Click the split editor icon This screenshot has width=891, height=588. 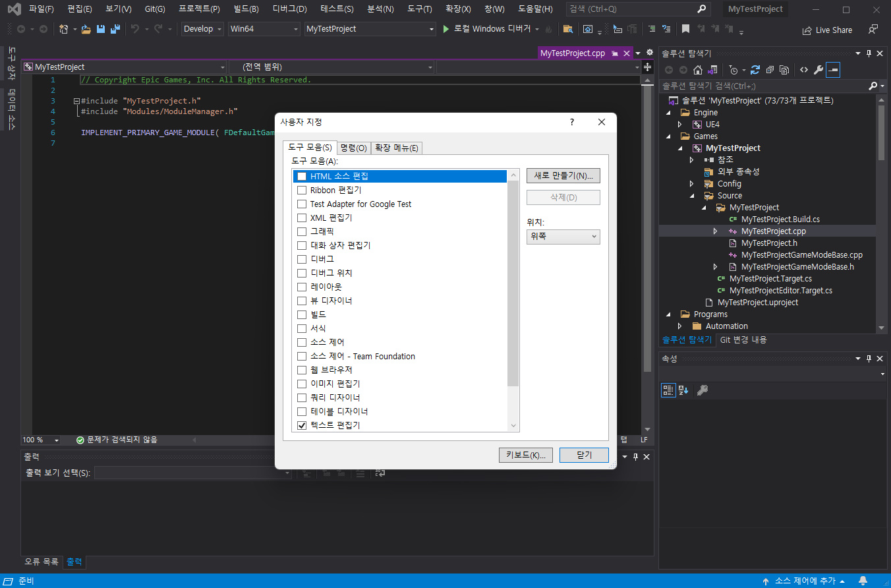(x=647, y=67)
